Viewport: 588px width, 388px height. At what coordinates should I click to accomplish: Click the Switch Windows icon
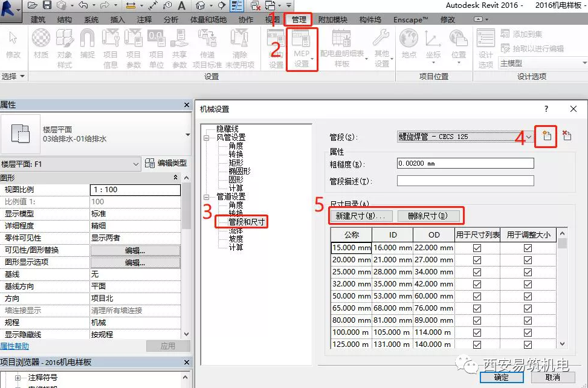pos(270,5)
